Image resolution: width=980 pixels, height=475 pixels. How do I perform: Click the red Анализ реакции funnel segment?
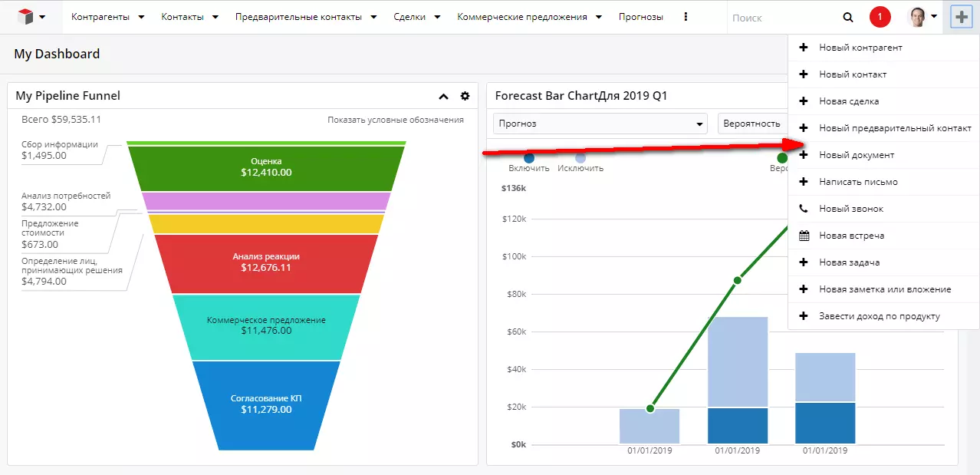266,263
